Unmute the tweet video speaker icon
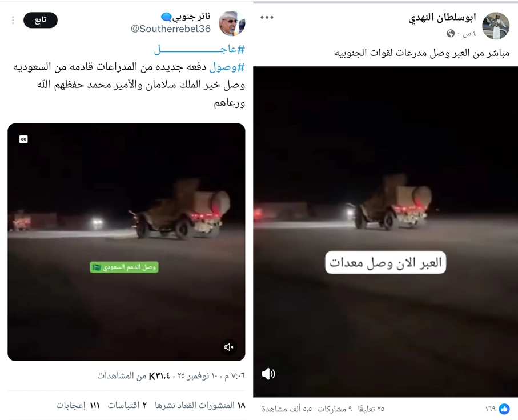 click(x=228, y=347)
